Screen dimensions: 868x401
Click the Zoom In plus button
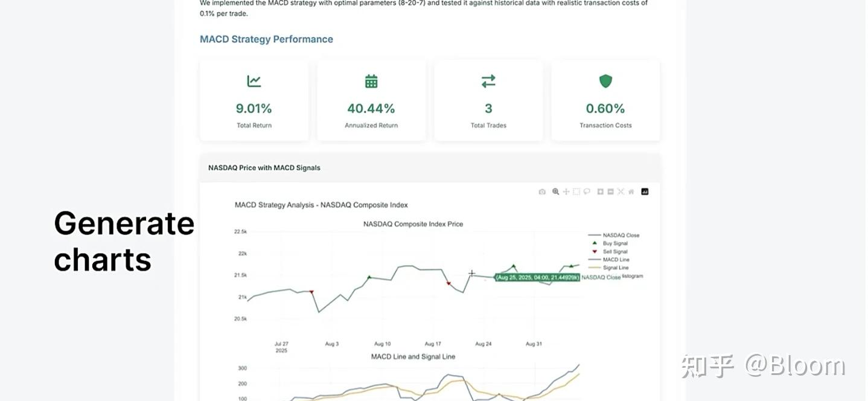600,192
